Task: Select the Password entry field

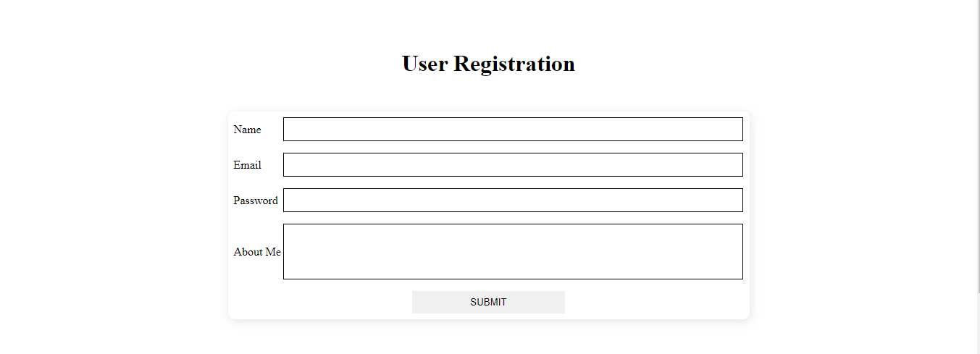Action: point(513,200)
